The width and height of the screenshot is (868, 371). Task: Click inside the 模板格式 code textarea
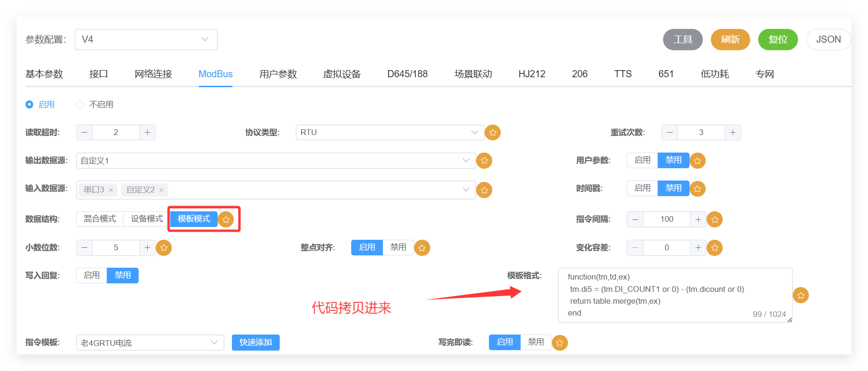675,295
